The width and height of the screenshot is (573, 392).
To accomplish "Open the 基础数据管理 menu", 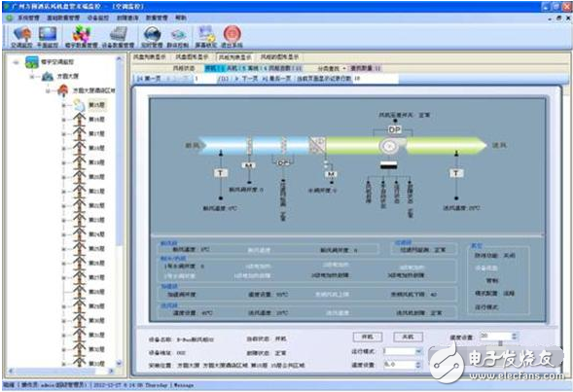I will click(x=63, y=18).
